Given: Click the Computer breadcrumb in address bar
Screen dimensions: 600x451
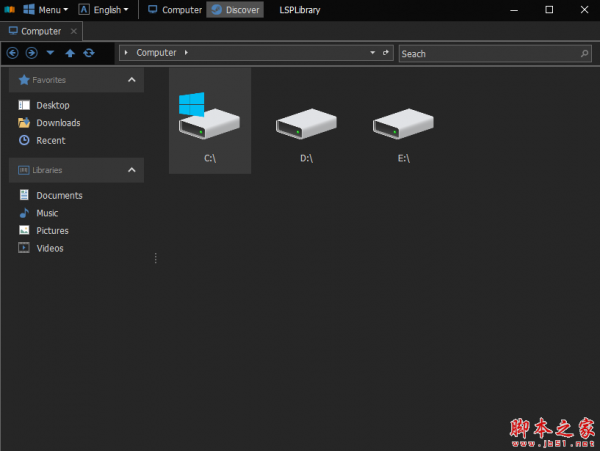Looking at the screenshot, I should (x=156, y=52).
